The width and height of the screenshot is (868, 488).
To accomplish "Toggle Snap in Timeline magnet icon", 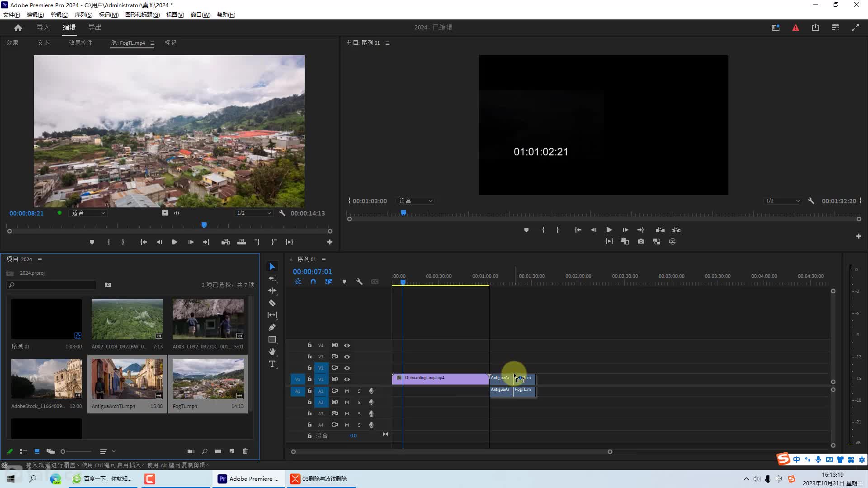I will pos(313,282).
